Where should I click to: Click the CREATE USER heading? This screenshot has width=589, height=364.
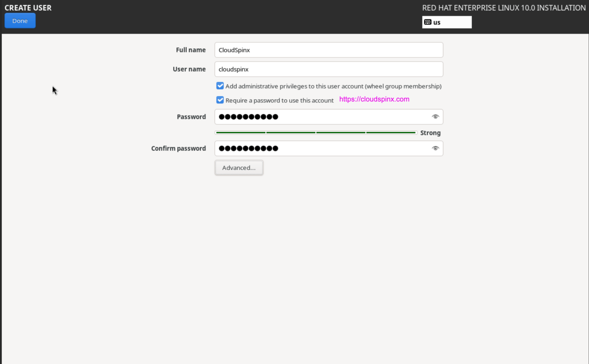pos(28,8)
